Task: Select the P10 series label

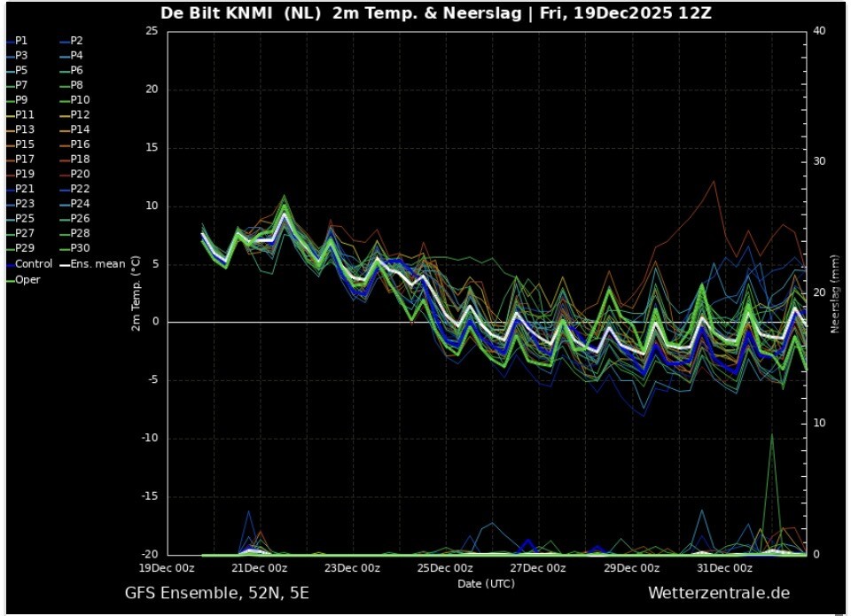Action: pyautogui.click(x=76, y=100)
